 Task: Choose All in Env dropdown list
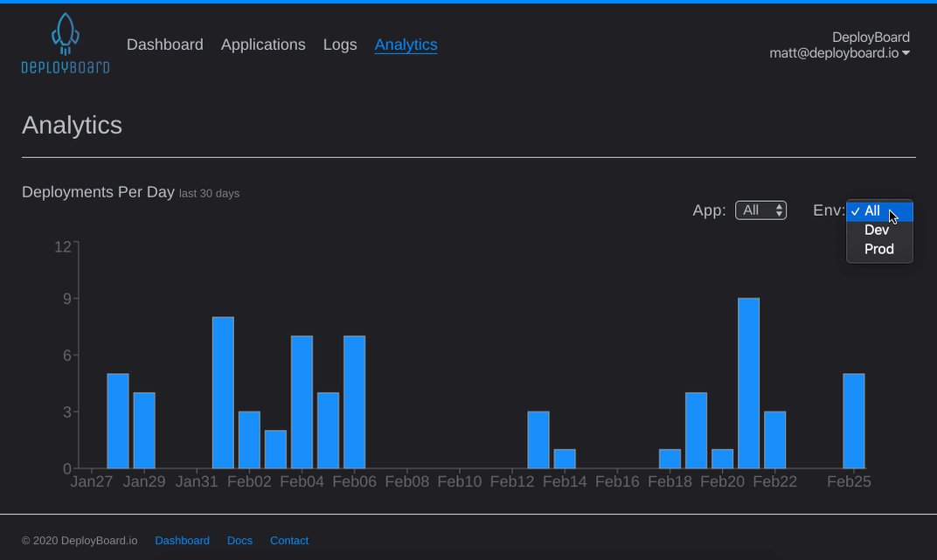879,211
